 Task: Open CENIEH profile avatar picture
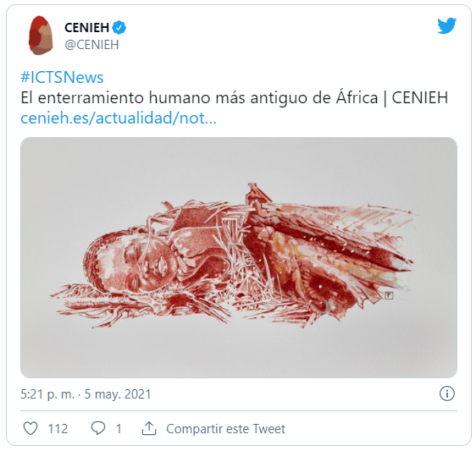tap(41, 36)
